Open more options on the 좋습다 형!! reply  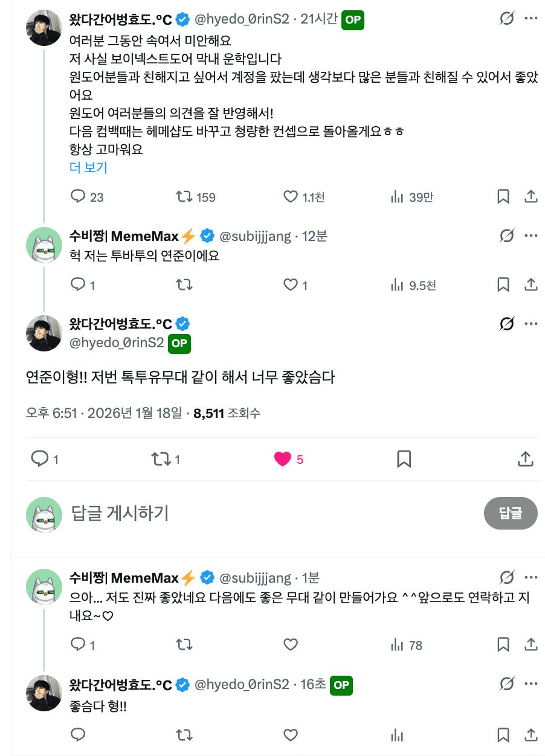coord(531,684)
